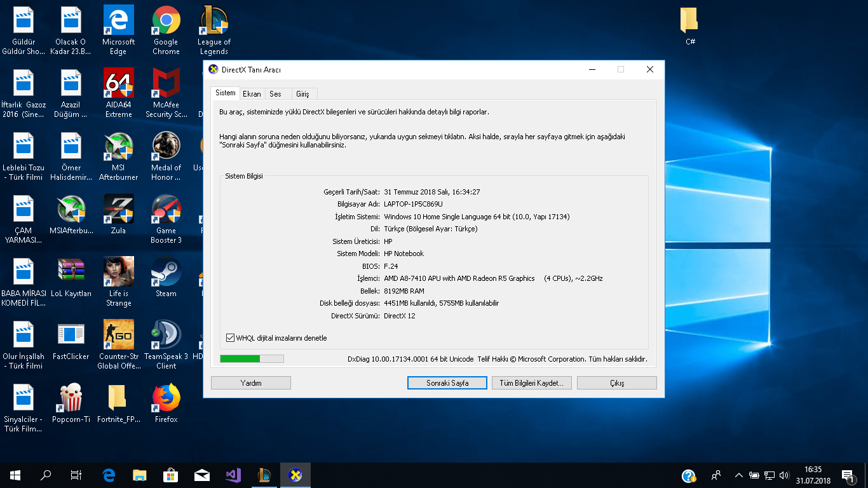Open the Mail app from the taskbar
868x488 pixels.
[x=202, y=475]
